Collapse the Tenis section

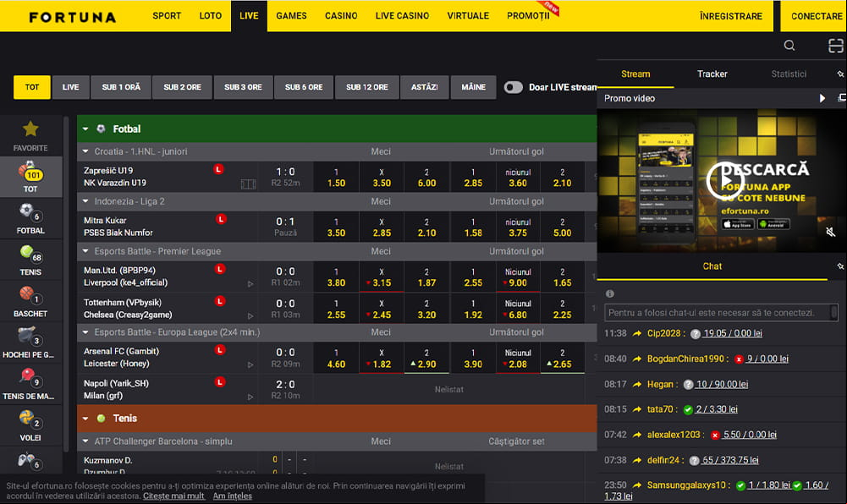pyautogui.click(x=85, y=419)
